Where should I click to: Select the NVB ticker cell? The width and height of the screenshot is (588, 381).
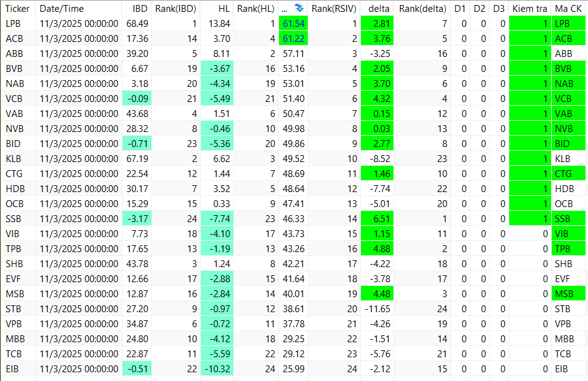click(18, 129)
